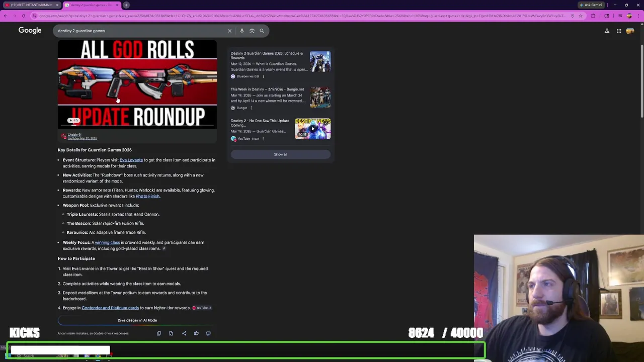Image resolution: width=644 pixels, height=362 pixels.
Task: Share the AI overview response
Action: [x=184, y=333]
